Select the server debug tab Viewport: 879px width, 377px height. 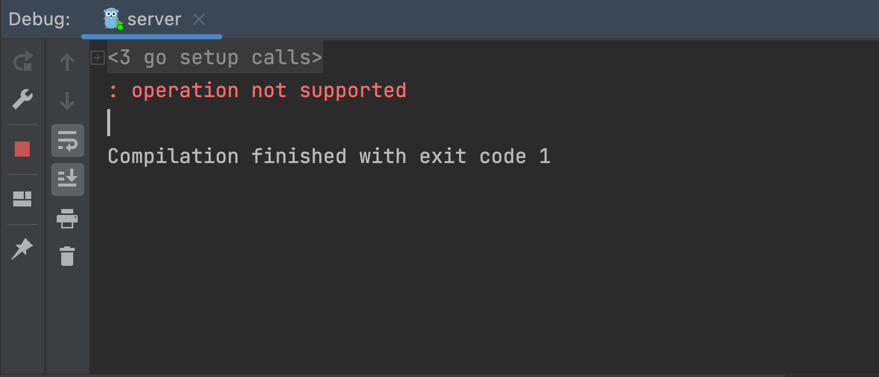click(x=151, y=20)
